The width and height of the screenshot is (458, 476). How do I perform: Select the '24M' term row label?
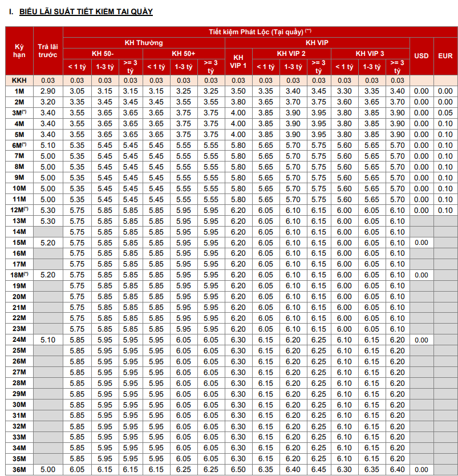19,340
